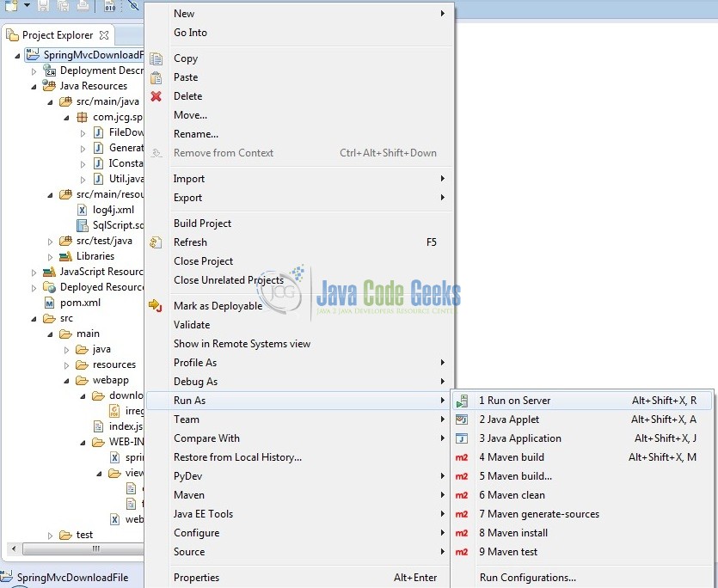This screenshot has height=588, width=718.
Task: Select Build Project
Action: 299,224
